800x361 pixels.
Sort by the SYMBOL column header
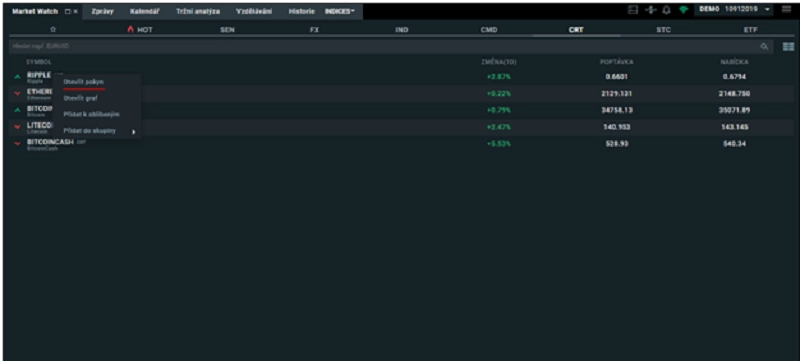tap(39, 62)
